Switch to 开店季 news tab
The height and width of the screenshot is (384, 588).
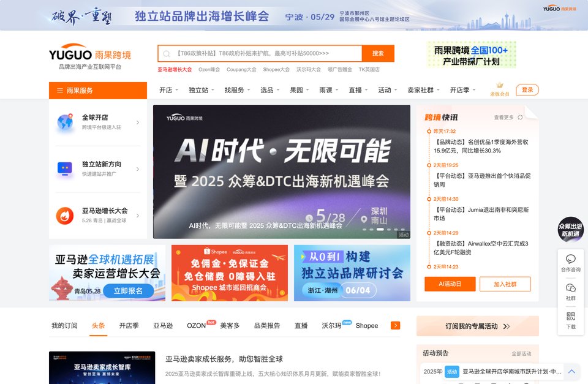point(129,325)
